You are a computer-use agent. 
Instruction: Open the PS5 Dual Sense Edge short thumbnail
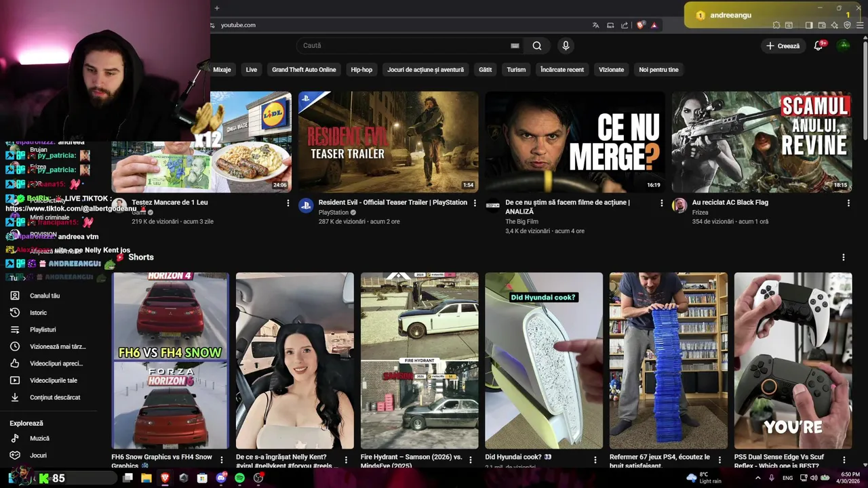793,361
